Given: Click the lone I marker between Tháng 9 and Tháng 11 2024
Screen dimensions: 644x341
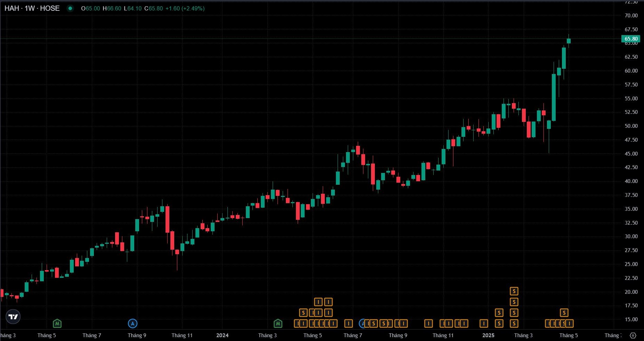Looking at the screenshot, I should pos(428,324).
